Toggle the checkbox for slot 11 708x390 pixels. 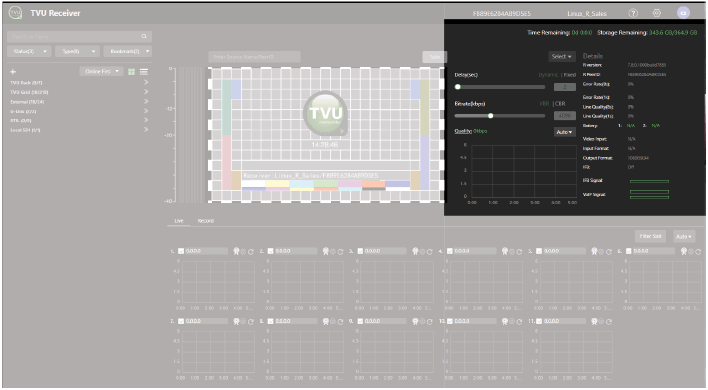pos(539,321)
